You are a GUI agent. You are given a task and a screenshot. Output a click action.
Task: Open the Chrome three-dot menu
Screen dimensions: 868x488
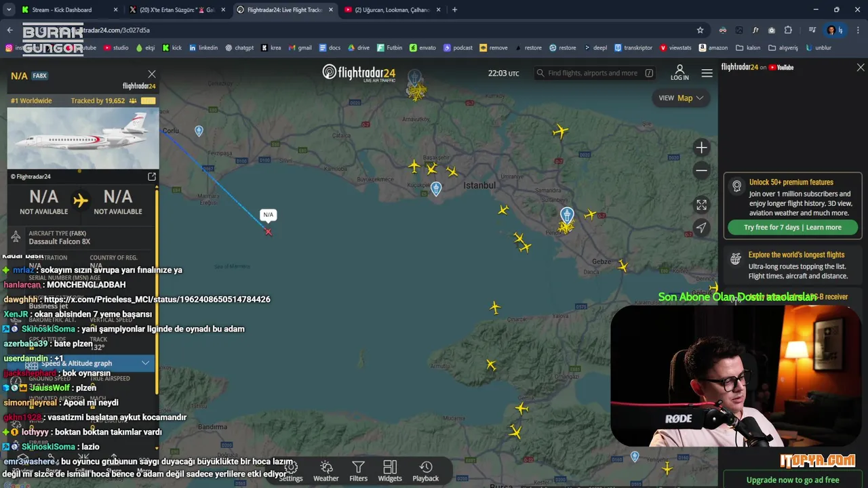[859, 30]
